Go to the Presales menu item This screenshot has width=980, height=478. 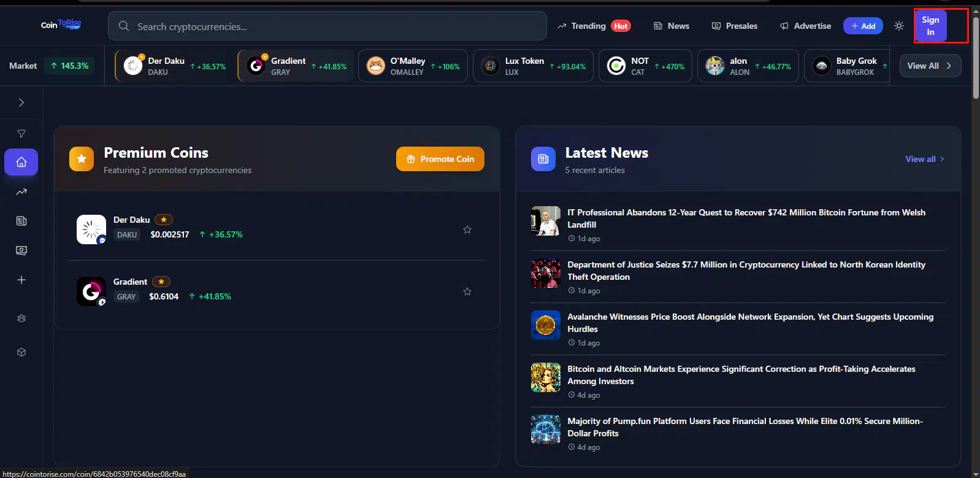(734, 26)
